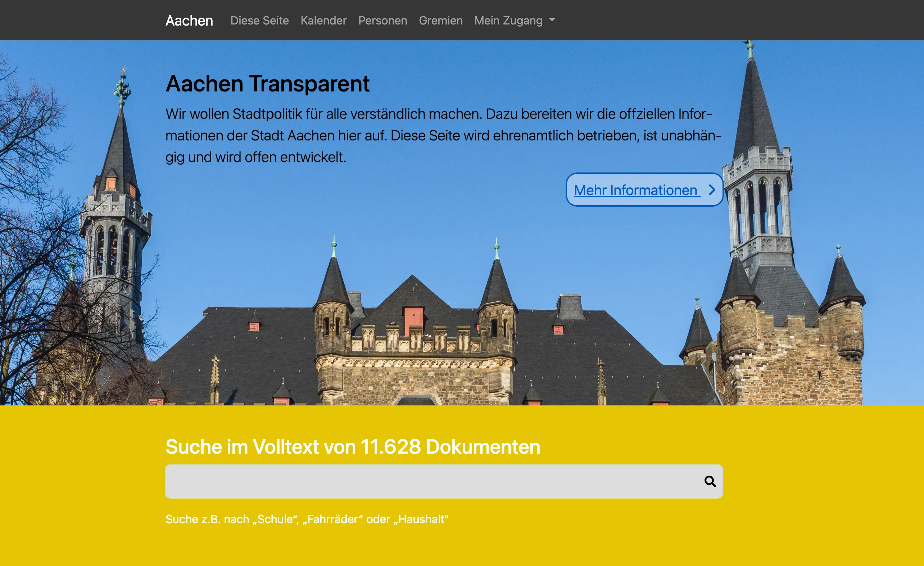
Task: Open the Mein Zugang menu
Action: pyautogui.click(x=508, y=21)
